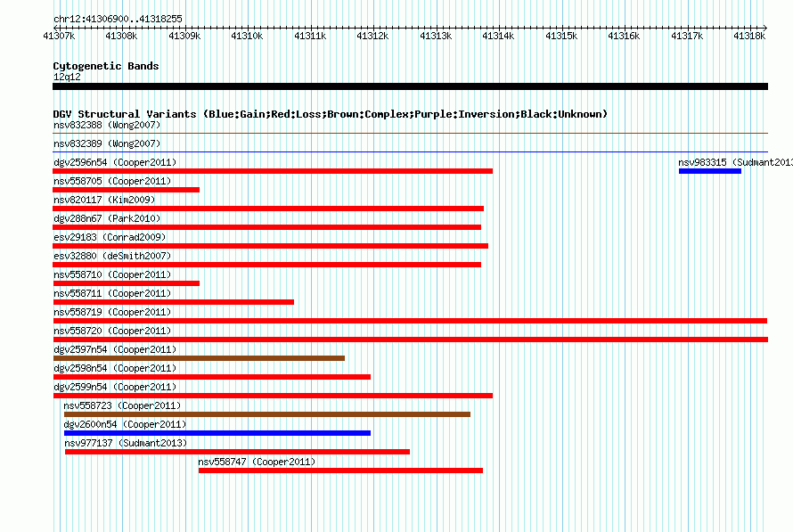This screenshot has width=793, height=532.
Task: Open nsv558747 (Cooper2011) variant label
Action: 257,462
